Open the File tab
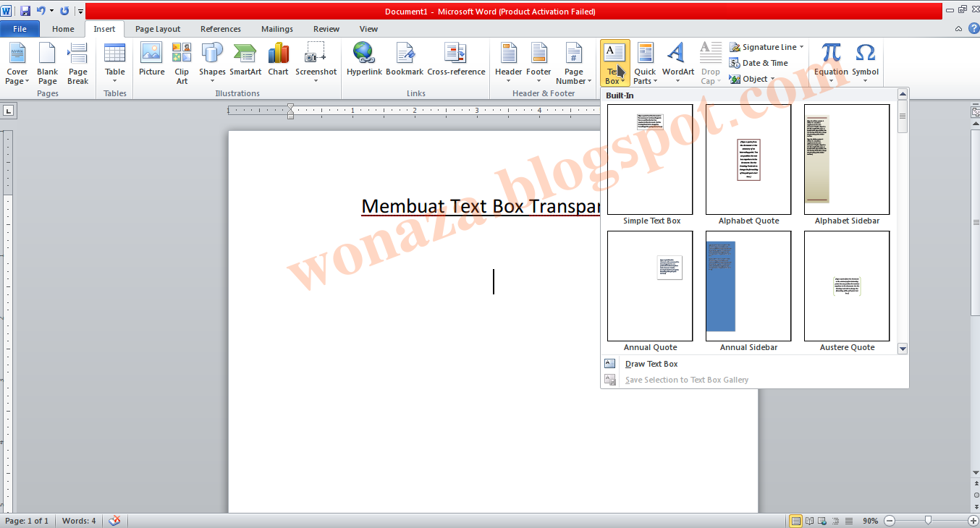Viewport: 980px width, 528px height. (20, 28)
